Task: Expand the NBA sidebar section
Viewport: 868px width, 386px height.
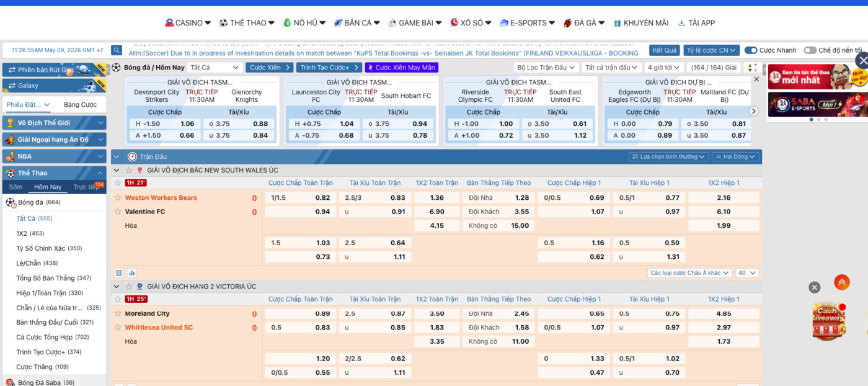Action: pos(54,156)
